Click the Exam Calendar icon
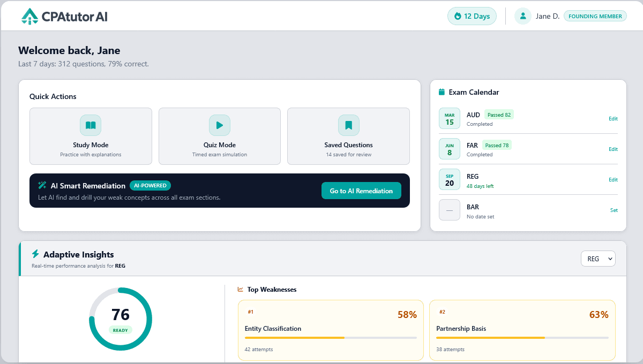Viewport: 643px width, 364px height. [x=441, y=92]
